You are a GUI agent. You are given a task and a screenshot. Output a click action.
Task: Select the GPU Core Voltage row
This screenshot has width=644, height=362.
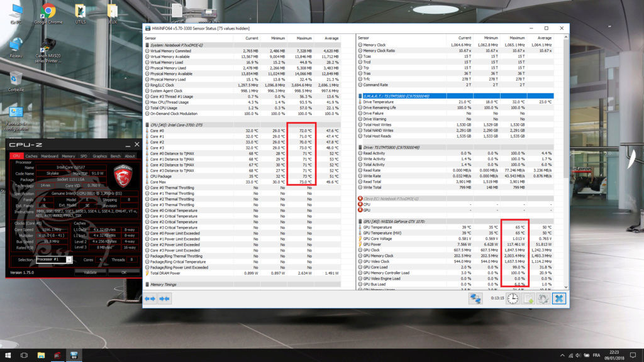point(455,238)
